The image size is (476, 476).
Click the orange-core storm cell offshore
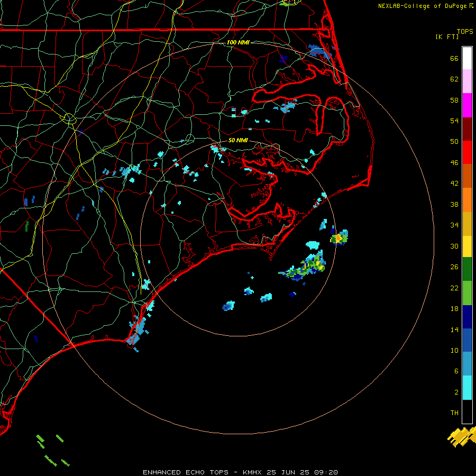pyautogui.click(x=339, y=237)
